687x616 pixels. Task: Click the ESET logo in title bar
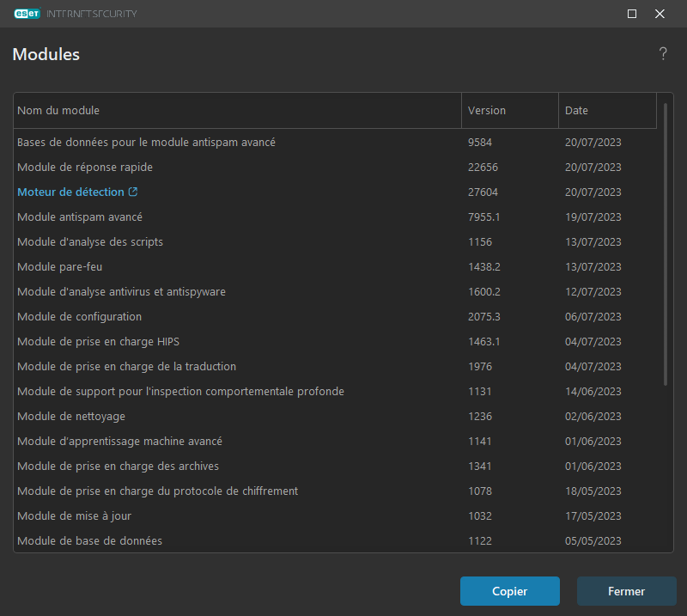27,14
